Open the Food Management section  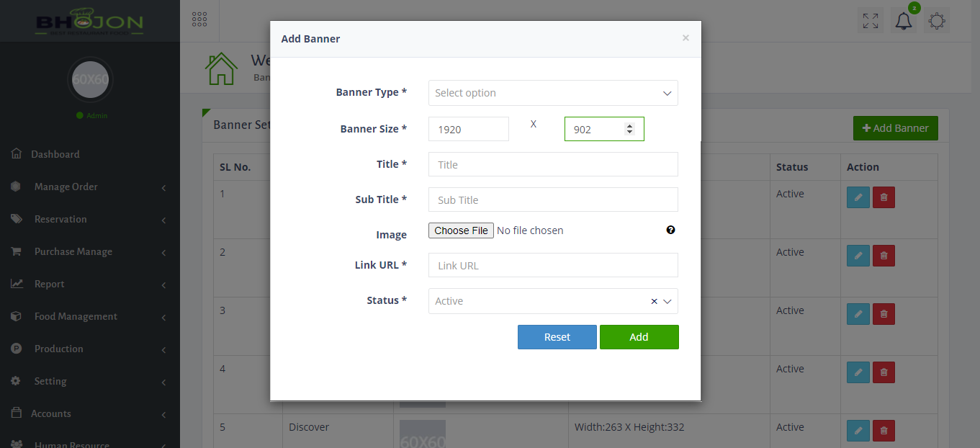coord(74,315)
